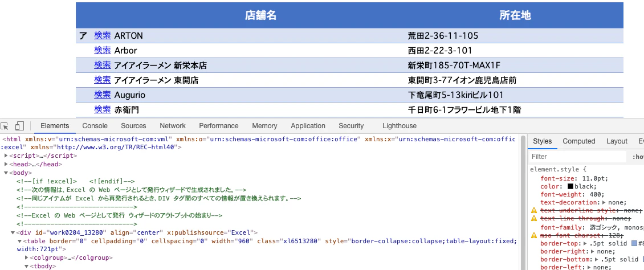Expand the colgroup element node
This screenshot has width=644, height=270.
(27, 258)
